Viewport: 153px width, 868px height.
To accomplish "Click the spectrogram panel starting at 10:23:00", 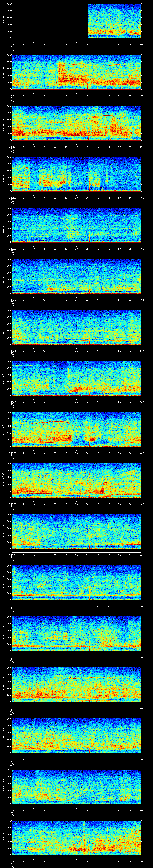I will pos(77,736).
